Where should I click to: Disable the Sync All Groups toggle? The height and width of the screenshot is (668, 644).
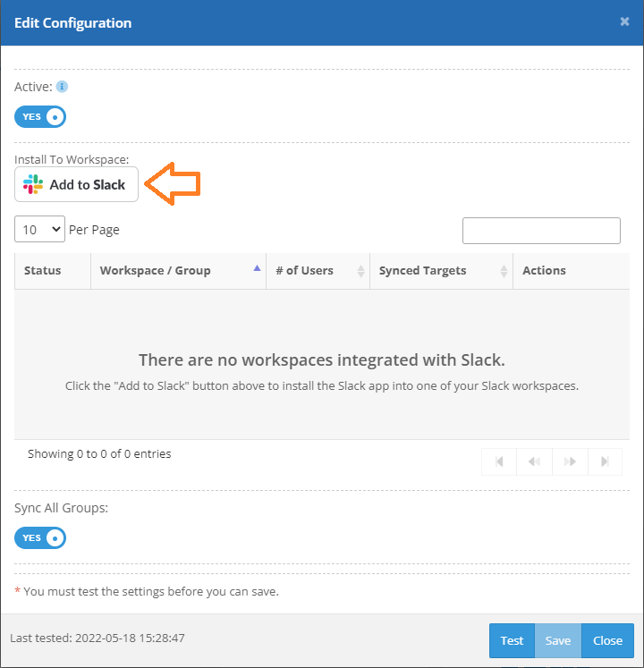tap(40, 537)
